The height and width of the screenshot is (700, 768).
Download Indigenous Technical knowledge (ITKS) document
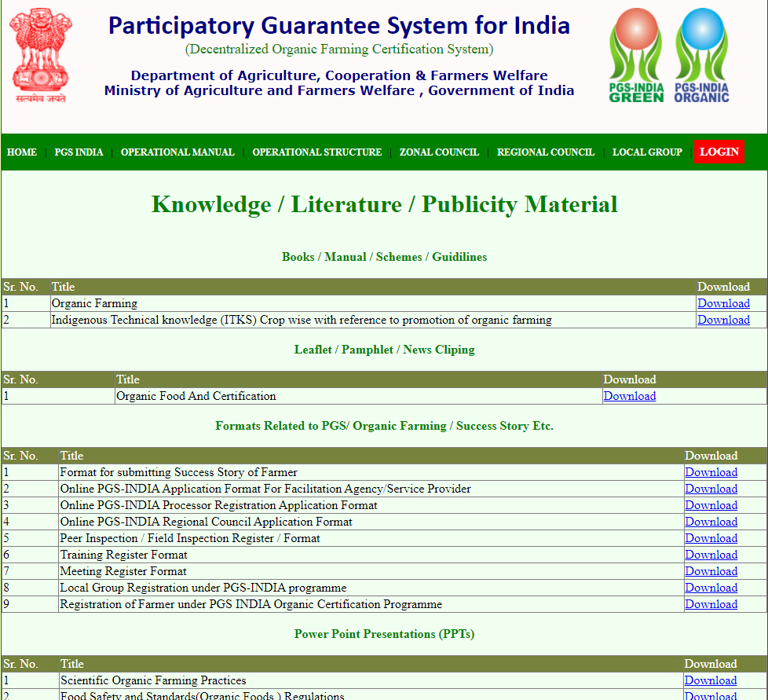coord(723,320)
